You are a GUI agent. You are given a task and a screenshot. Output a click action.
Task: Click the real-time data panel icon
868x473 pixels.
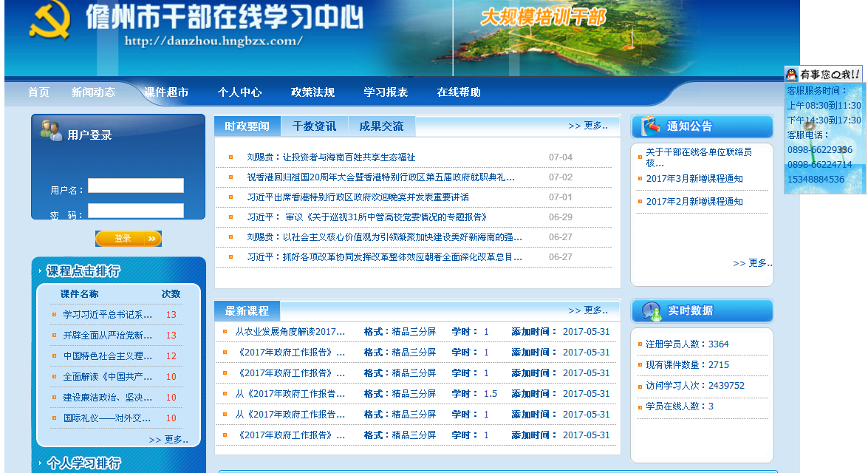point(652,311)
